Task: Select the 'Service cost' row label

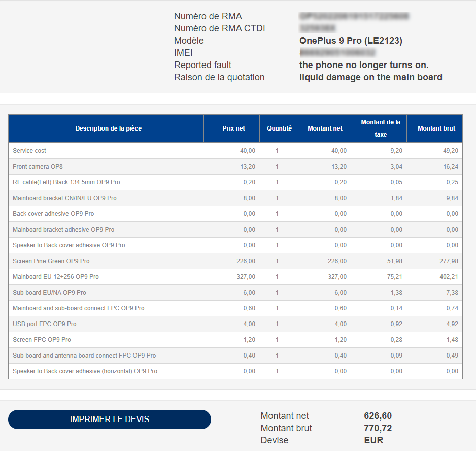Action: 29,151
